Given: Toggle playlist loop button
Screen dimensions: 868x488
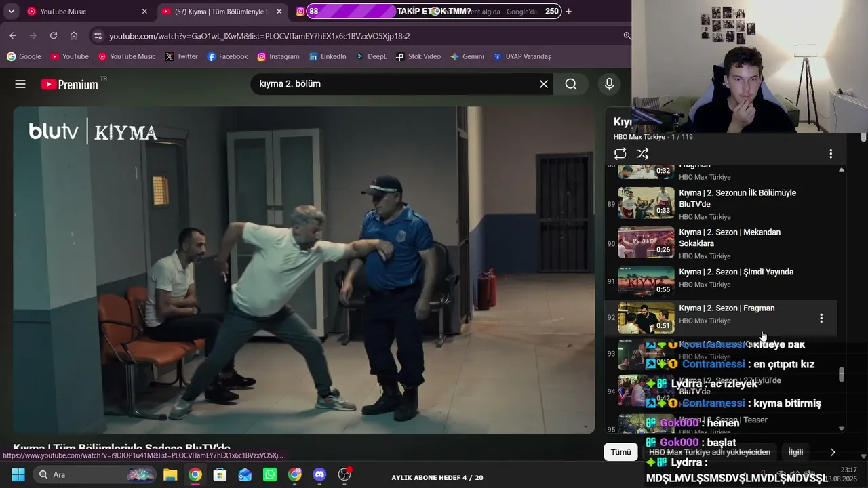Looking at the screenshot, I should pyautogui.click(x=620, y=154).
